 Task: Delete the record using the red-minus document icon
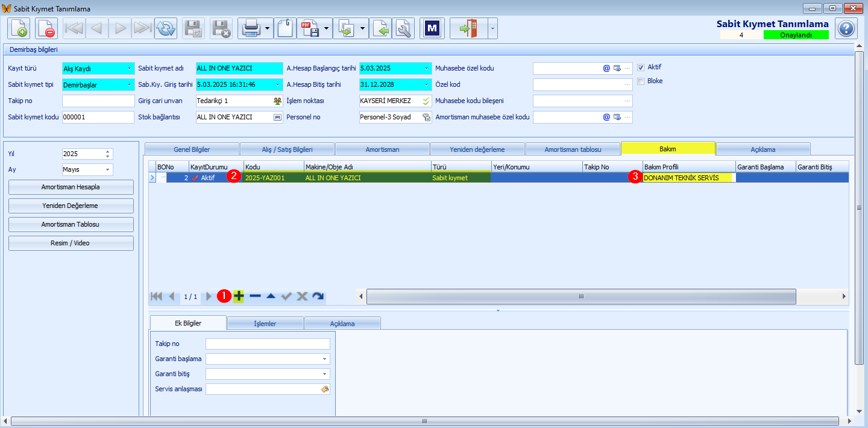tap(46, 28)
